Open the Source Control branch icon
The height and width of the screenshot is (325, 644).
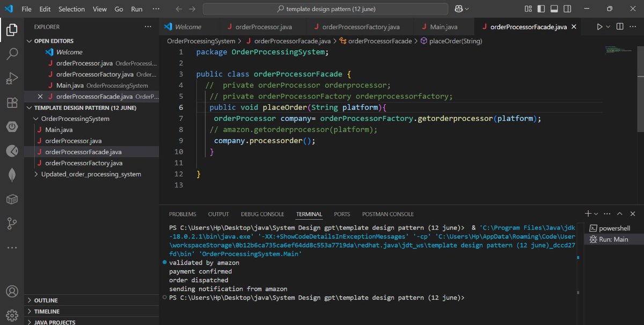tap(12, 223)
